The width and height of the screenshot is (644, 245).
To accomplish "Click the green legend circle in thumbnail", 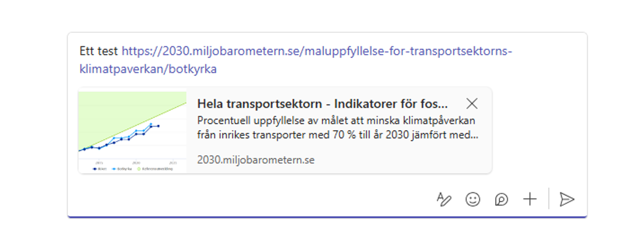I will coord(139,169).
